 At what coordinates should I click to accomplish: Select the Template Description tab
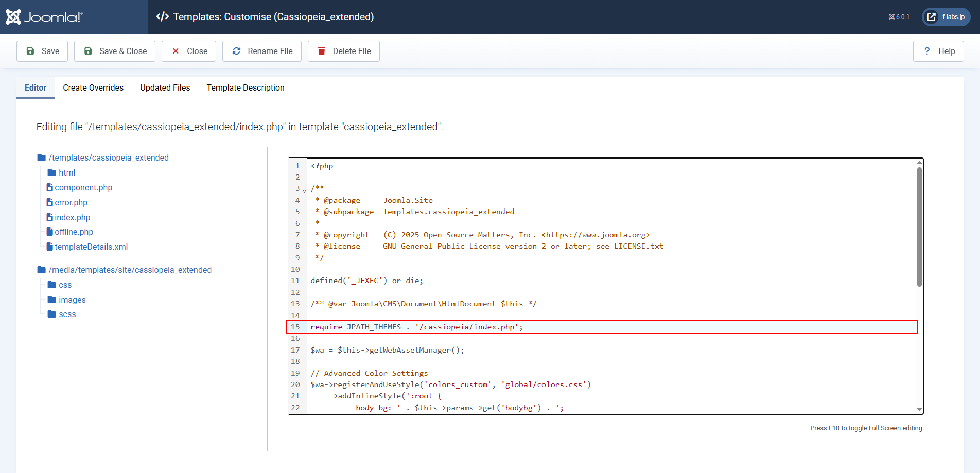click(245, 87)
